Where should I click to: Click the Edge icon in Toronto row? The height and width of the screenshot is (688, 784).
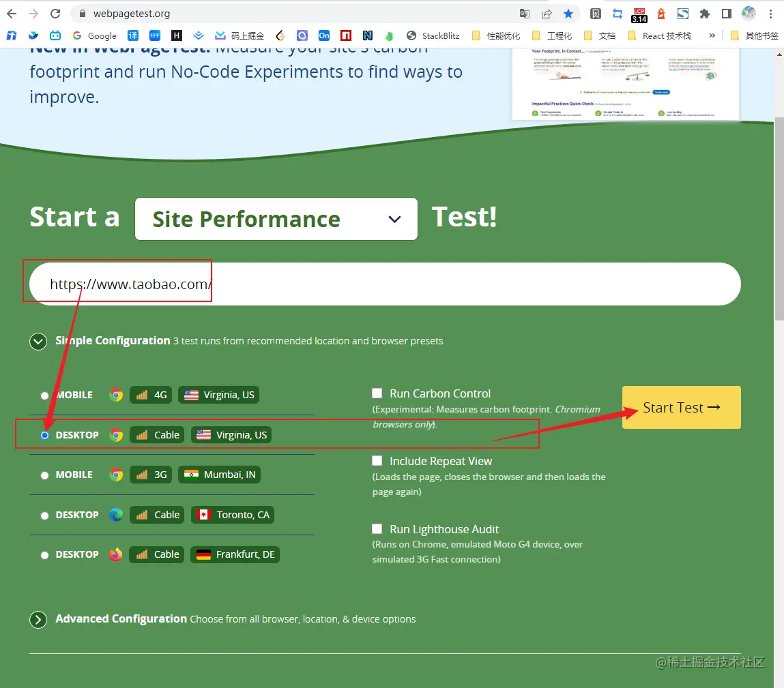tap(116, 515)
